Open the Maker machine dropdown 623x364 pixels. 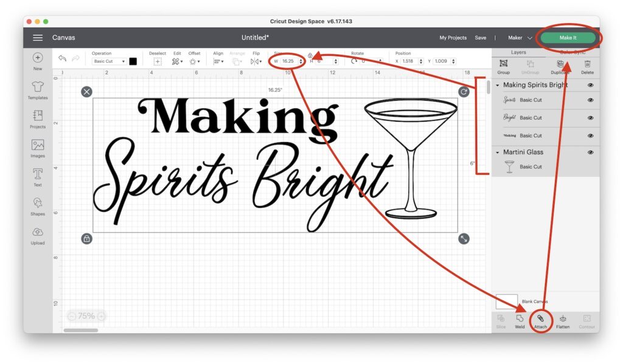tap(520, 38)
